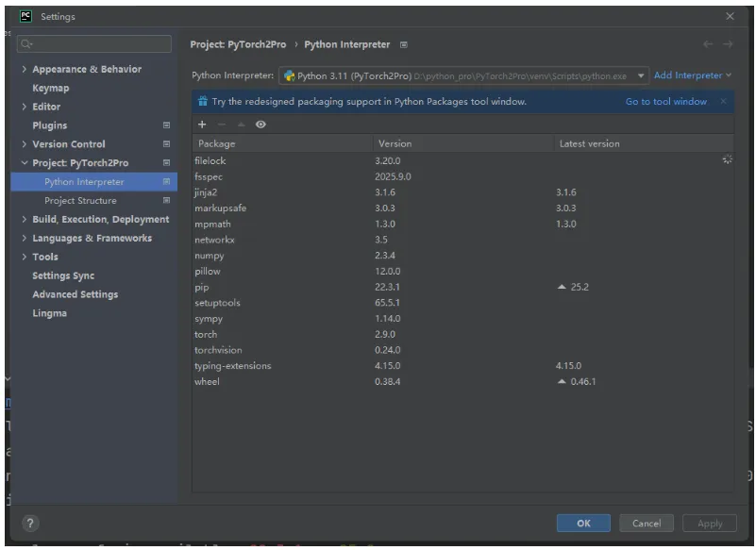Image resolution: width=756 pixels, height=550 pixels.
Task: Expand the Tools section
Action: click(x=25, y=257)
